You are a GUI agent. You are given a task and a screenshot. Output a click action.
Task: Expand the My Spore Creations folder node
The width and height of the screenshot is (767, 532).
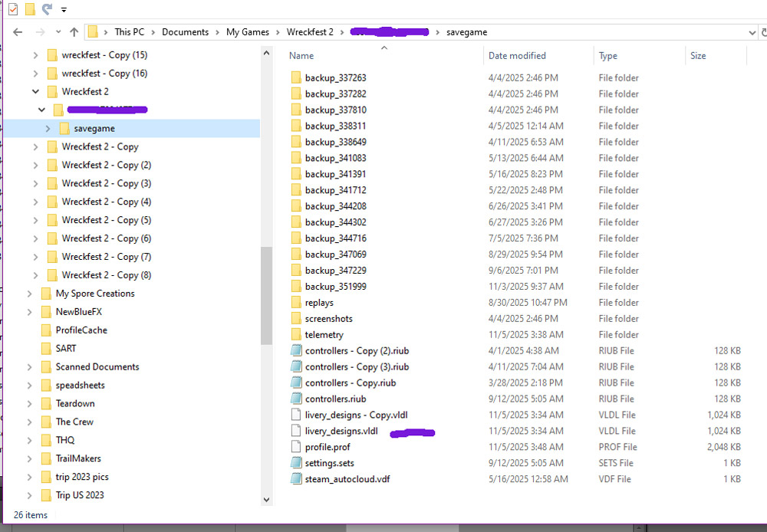click(x=29, y=294)
